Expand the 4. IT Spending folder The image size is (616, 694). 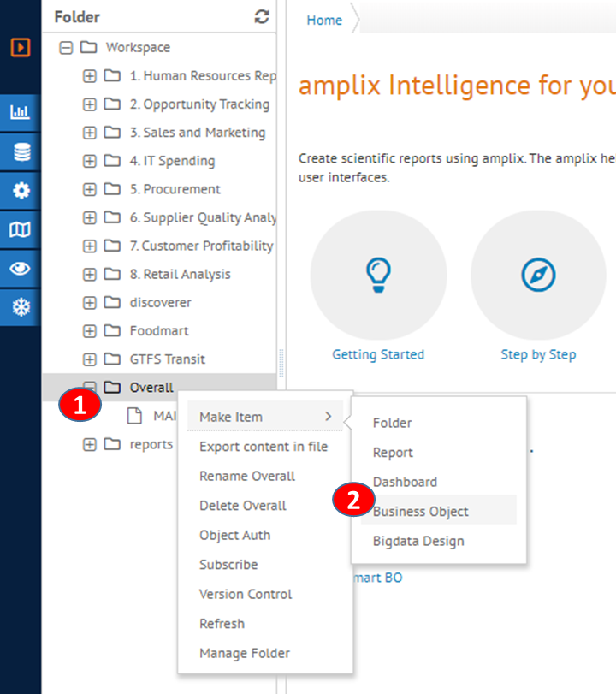[90, 161]
